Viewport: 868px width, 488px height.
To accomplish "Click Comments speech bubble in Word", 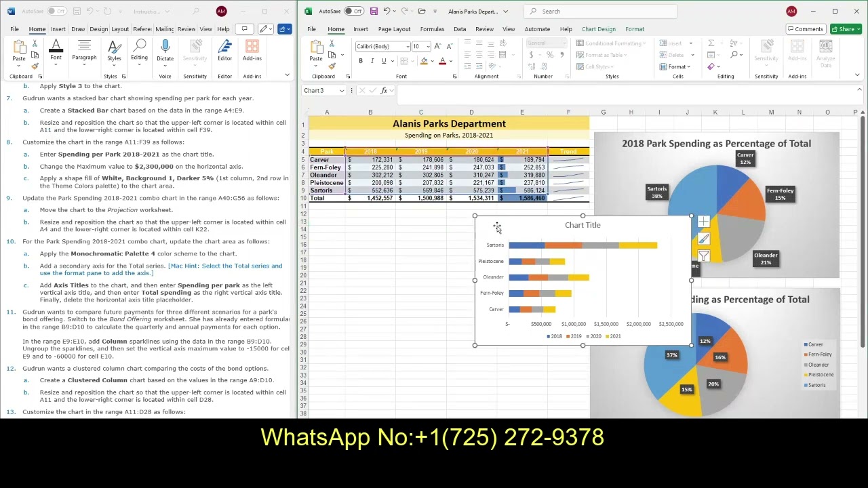I will (x=244, y=29).
